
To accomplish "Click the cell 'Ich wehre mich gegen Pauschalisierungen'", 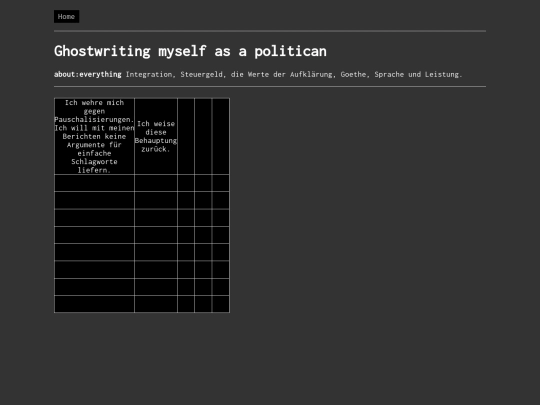I will click(94, 136).
